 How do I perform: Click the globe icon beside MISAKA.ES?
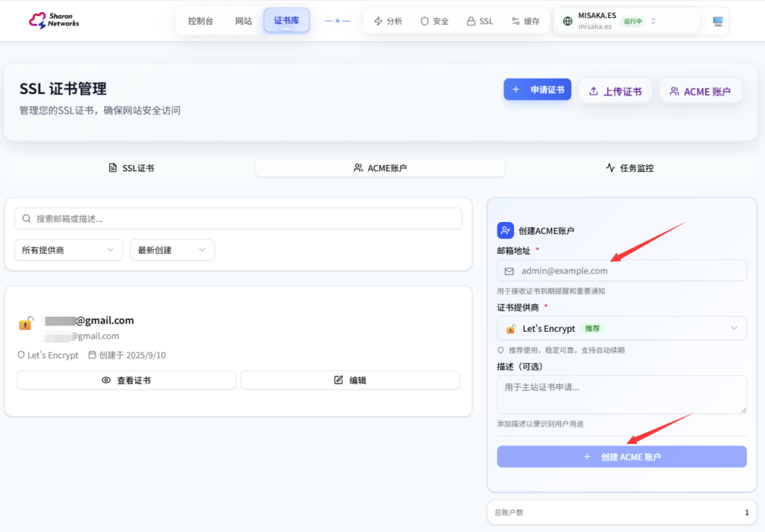[568, 22]
